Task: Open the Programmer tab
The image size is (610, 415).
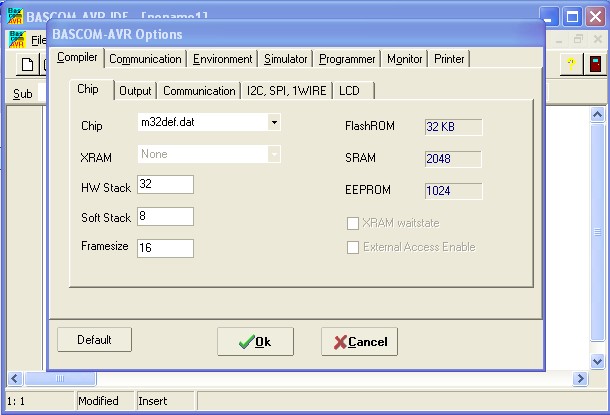Action: coord(347,59)
